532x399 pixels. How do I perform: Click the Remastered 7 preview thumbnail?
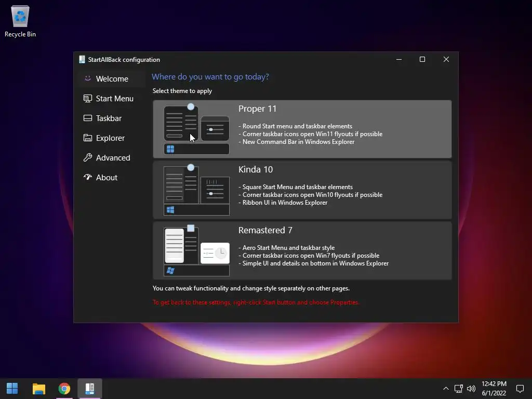click(196, 251)
